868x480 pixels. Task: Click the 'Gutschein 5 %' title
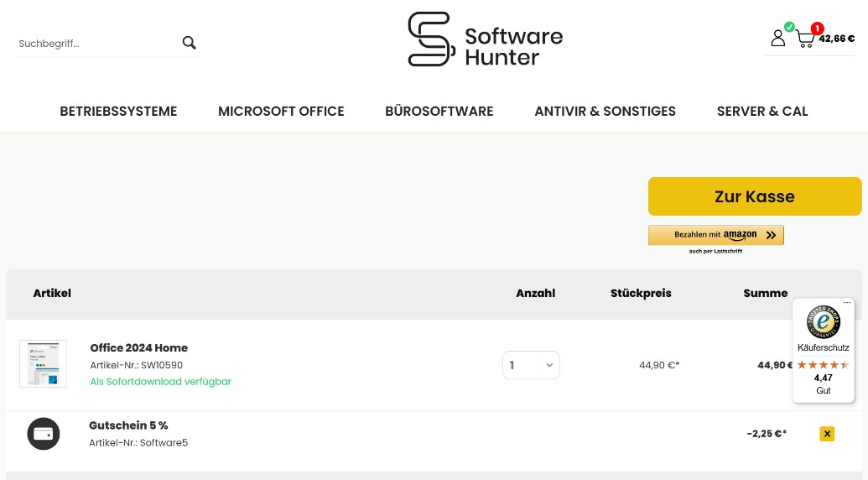128,425
